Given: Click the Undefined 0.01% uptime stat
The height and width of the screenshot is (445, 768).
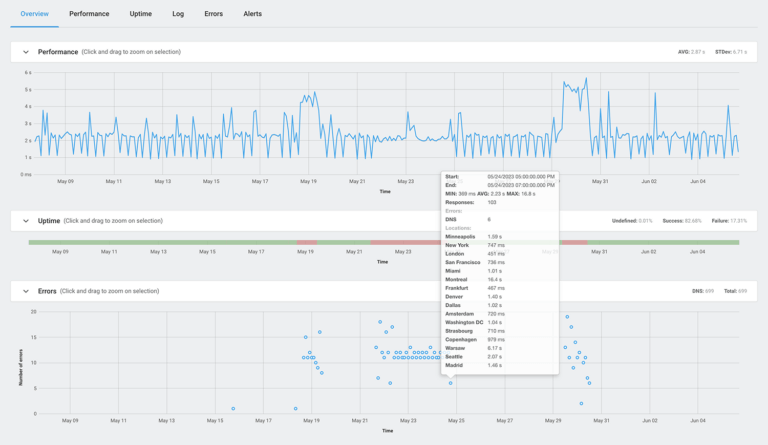Looking at the screenshot, I should (x=632, y=221).
